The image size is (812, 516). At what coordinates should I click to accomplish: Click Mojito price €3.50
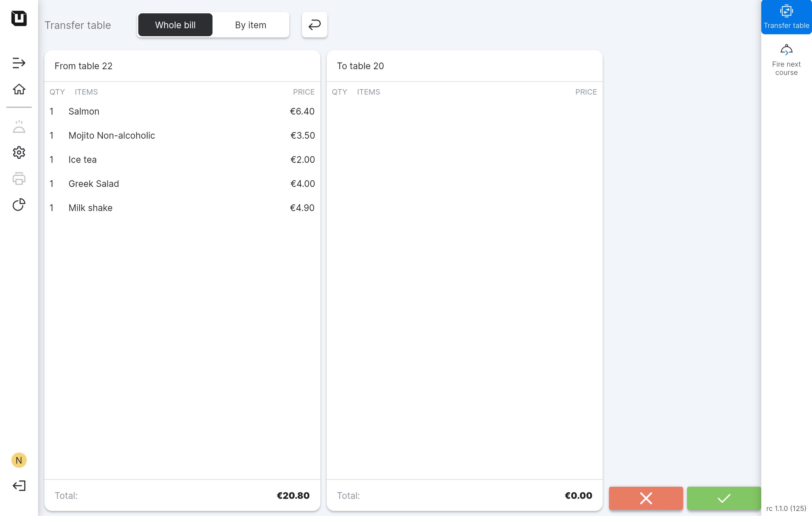pos(302,135)
